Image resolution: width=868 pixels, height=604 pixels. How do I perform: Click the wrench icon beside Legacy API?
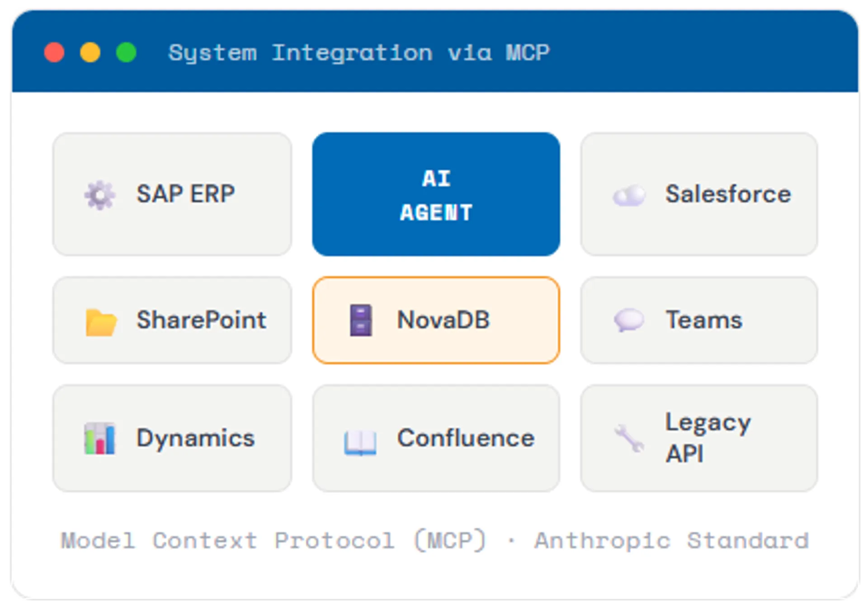pyautogui.click(x=629, y=438)
